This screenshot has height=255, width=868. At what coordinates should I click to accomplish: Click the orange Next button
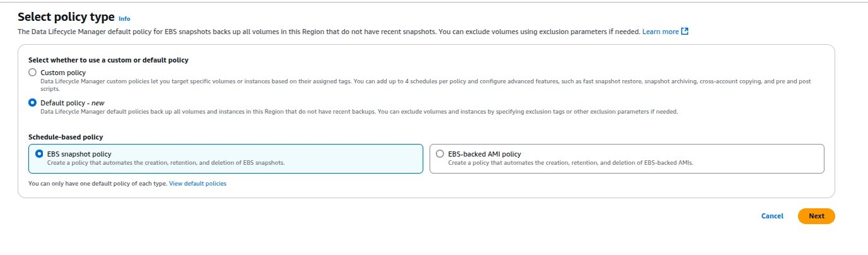[816, 216]
